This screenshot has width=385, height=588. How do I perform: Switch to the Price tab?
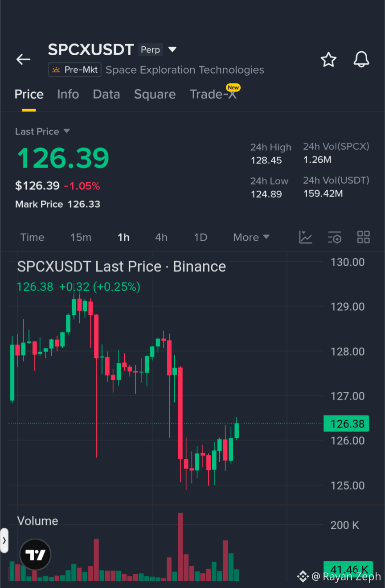pyautogui.click(x=29, y=95)
